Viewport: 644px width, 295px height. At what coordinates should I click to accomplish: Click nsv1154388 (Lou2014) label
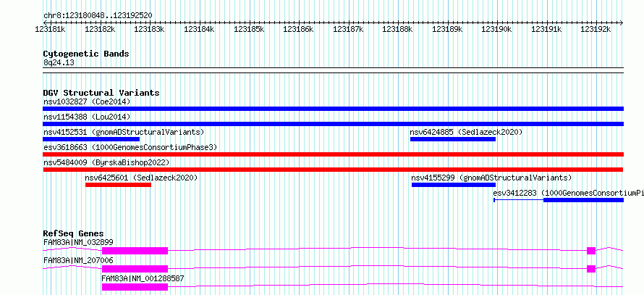(x=87, y=117)
